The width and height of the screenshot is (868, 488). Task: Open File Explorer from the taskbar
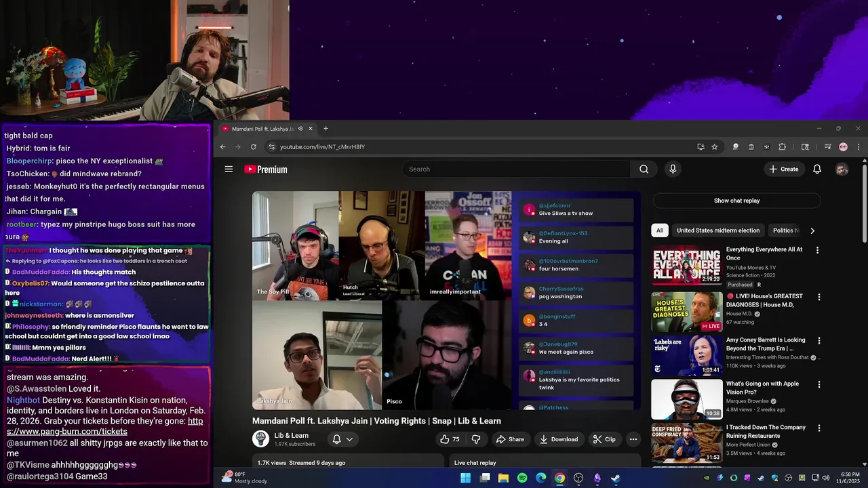503,478
